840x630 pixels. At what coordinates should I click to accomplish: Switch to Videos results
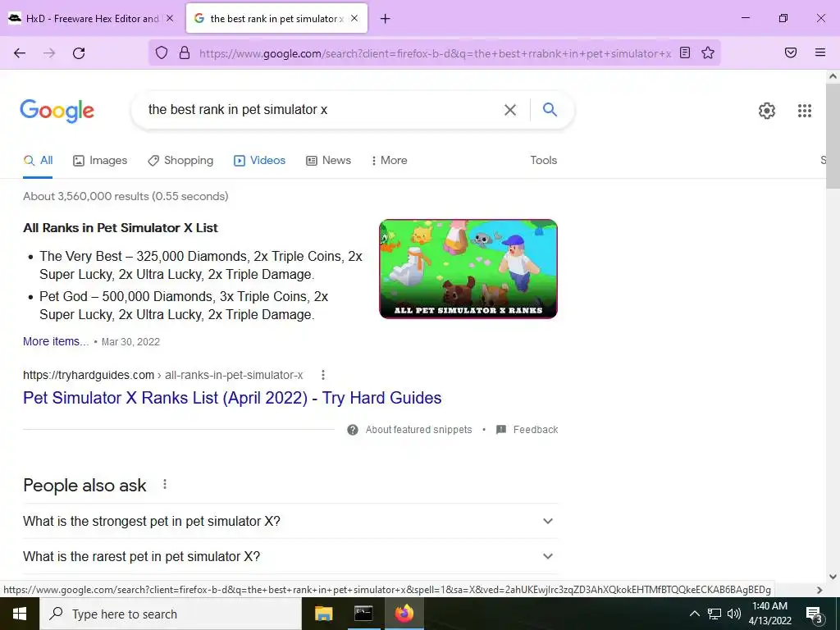pyautogui.click(x=259, y=160)
